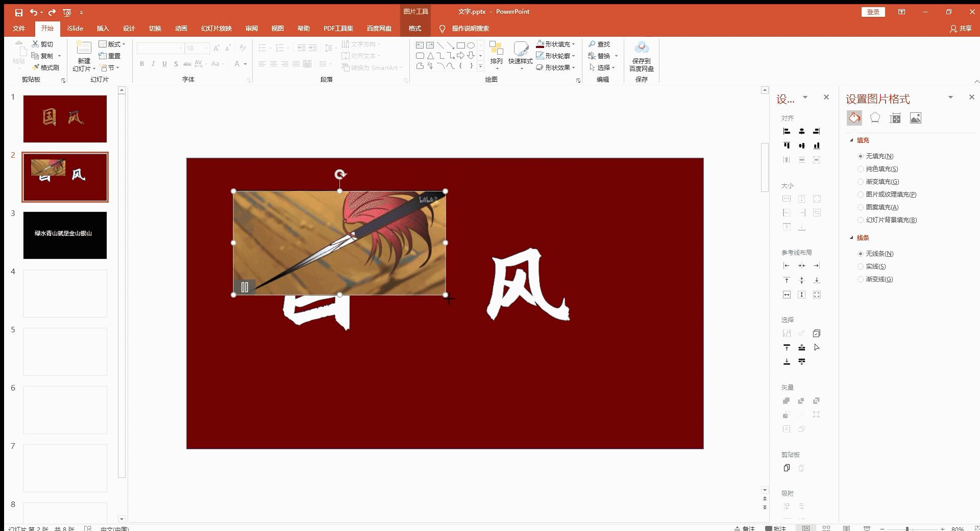Open the 节 section dropdown
The width and height of the screenshot is (980, 531).
tap(110, 67)
